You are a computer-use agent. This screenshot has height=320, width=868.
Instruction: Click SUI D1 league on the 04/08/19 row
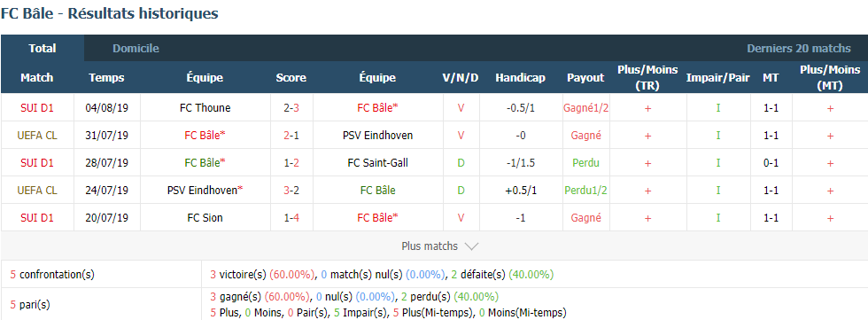(x=37, y=108)
